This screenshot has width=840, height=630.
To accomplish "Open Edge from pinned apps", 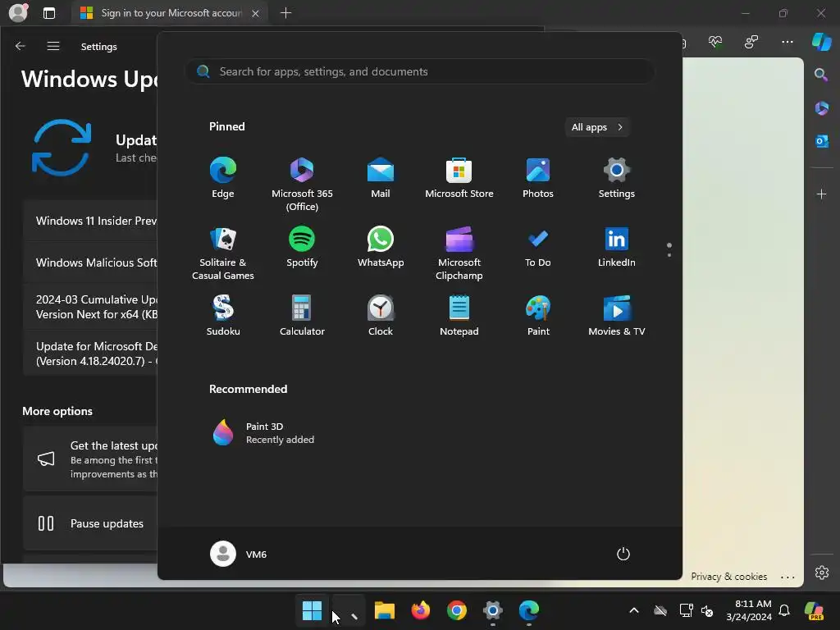I will (223, 177).
